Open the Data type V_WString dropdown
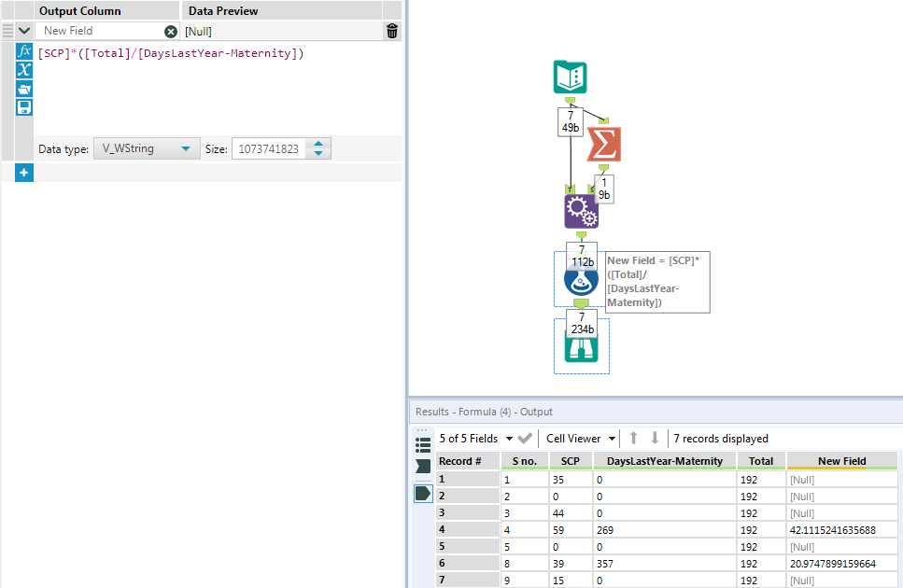Image resolution: width=903 pixels, height=588 pixels. pyautogui.click(x=147, y=148)
